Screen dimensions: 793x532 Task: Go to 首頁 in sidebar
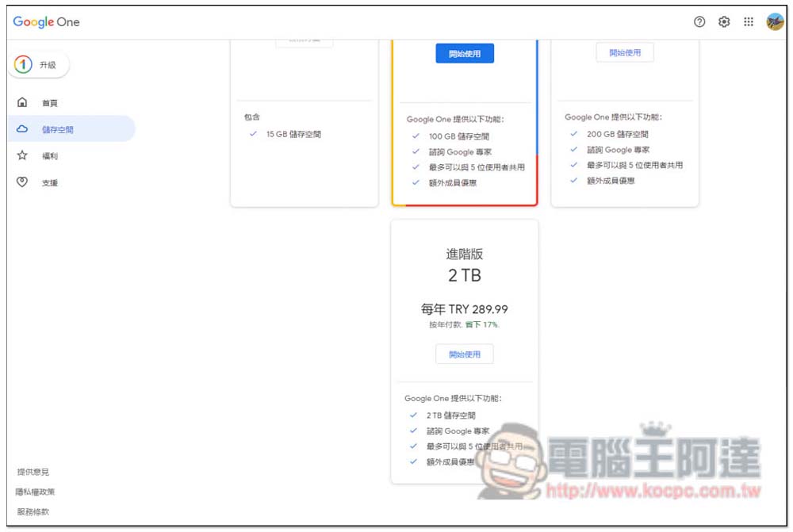(49, 103)
